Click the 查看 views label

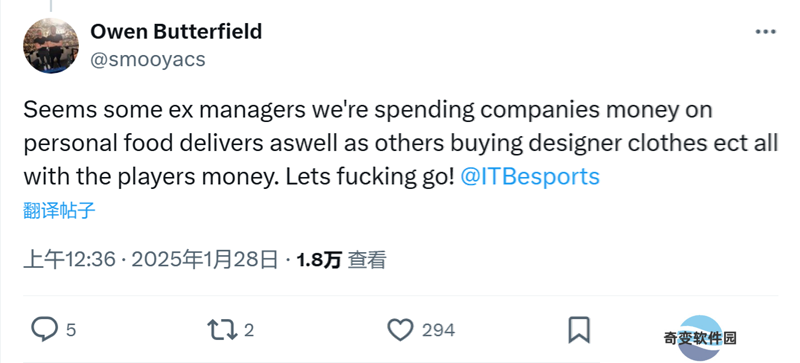tap(366, 260)
